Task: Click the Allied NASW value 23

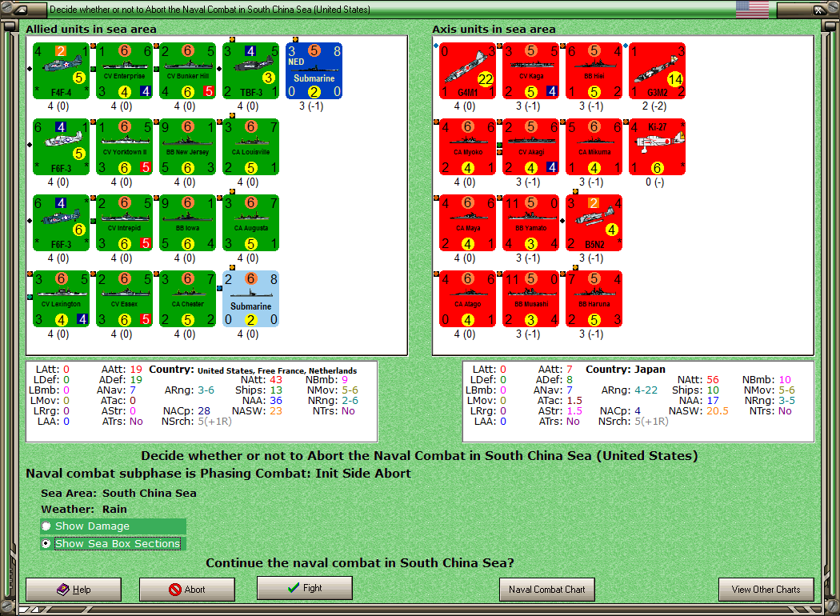Action: pyautogui.click(x=276, y=411)
